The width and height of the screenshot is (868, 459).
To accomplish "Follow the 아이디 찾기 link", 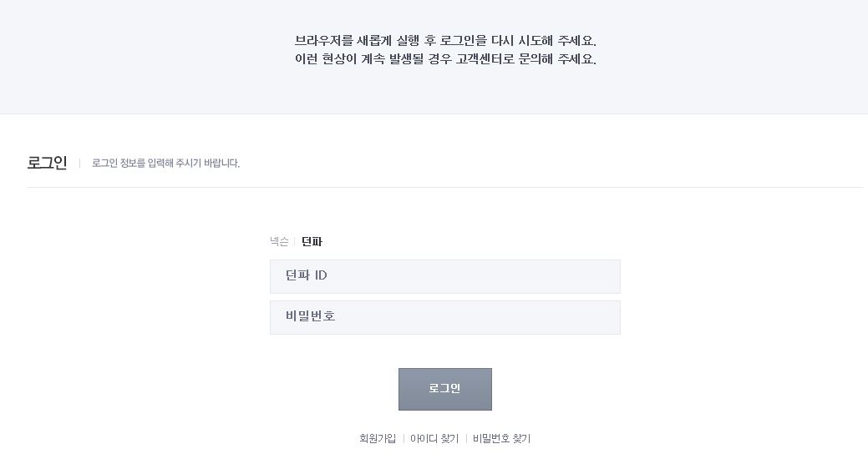I will (x=434, y=438).
